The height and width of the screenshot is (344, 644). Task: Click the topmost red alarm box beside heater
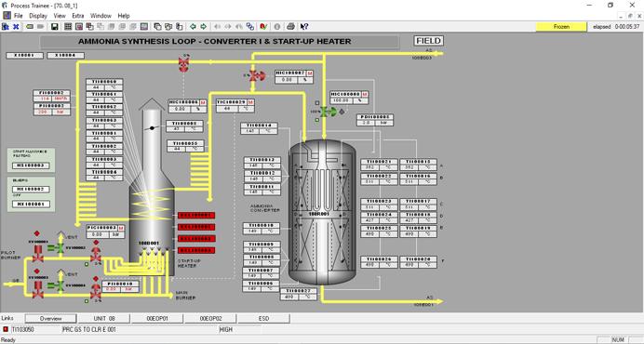196,215
